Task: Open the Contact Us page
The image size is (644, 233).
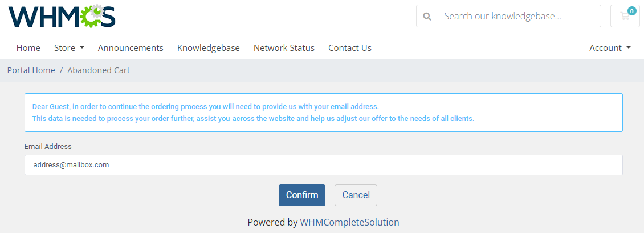Action: [x=350, y=48]
